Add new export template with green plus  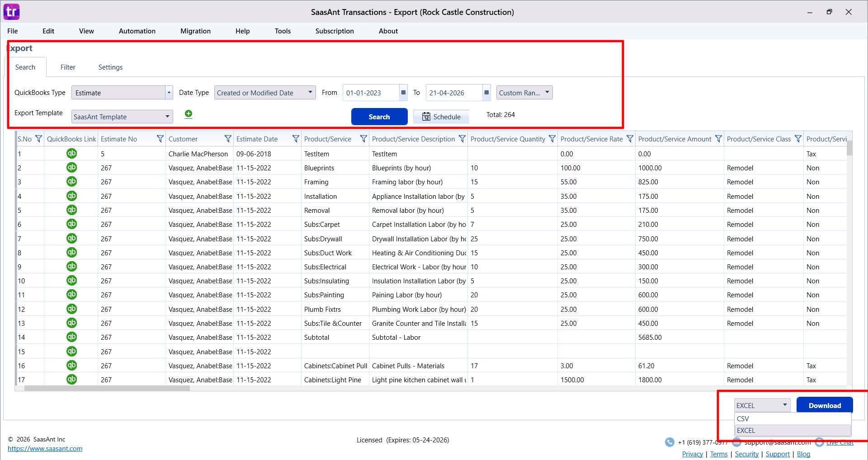click(189, 114)
